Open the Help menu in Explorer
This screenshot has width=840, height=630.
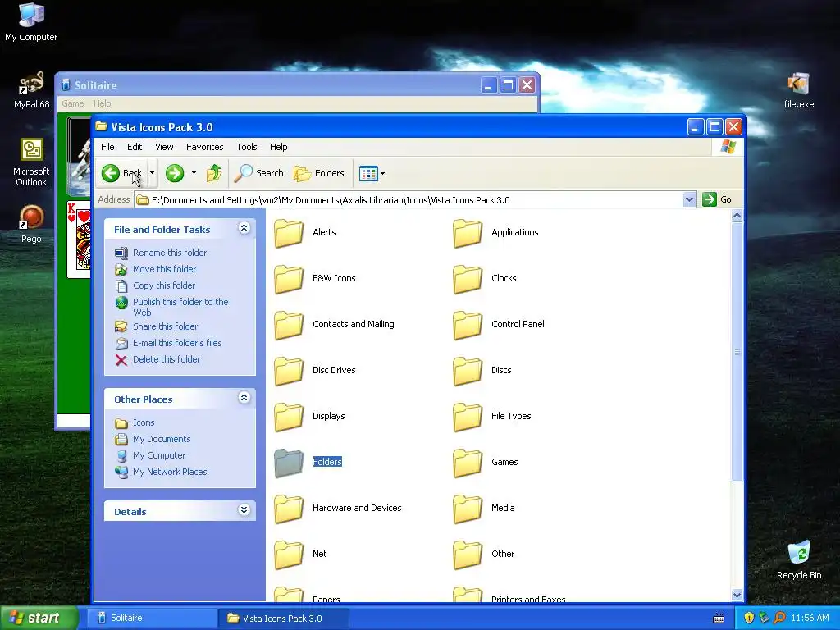point(278,147)
